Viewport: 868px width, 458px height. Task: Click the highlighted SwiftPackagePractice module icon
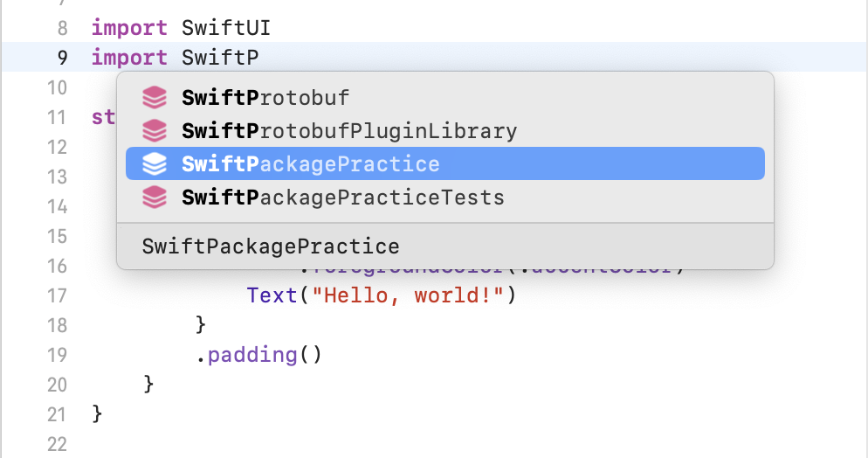coord(155,164)
